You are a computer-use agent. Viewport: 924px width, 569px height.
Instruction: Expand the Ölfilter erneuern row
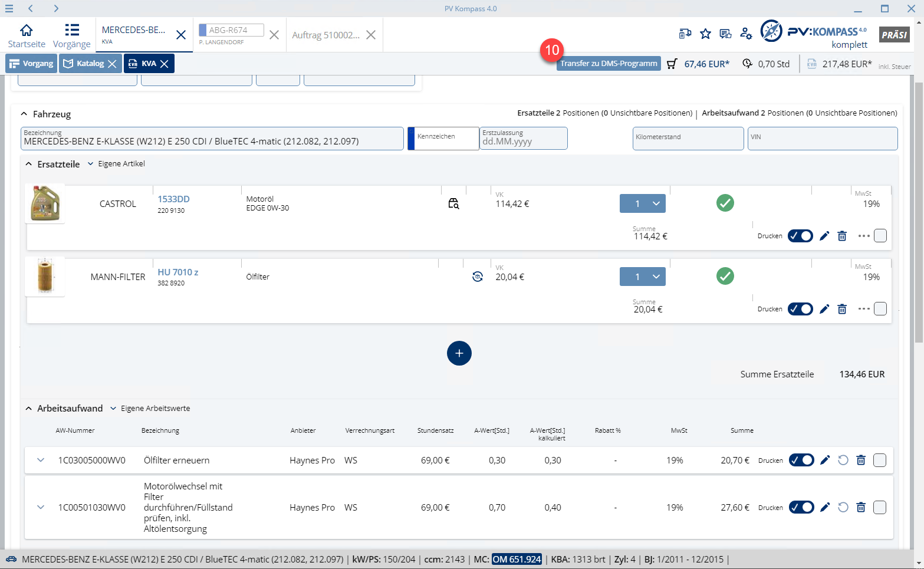pyautogui.click(x=41, y=460)
